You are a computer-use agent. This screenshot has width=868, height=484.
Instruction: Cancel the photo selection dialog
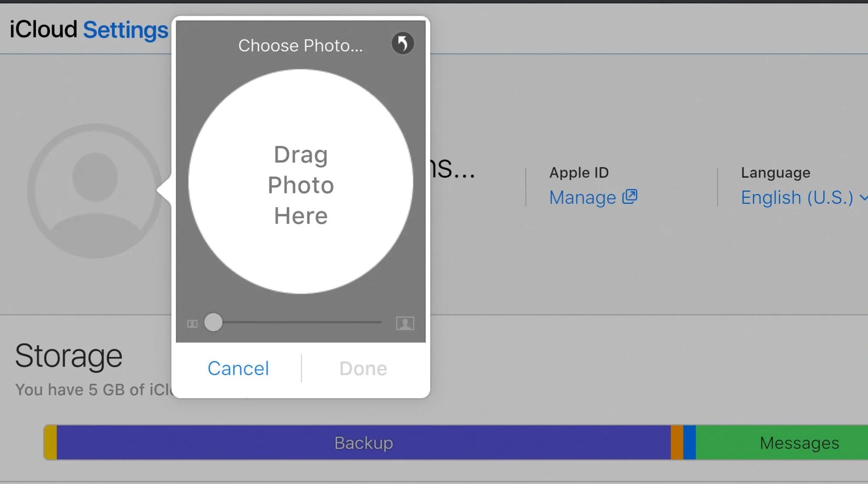click(238, 368)
